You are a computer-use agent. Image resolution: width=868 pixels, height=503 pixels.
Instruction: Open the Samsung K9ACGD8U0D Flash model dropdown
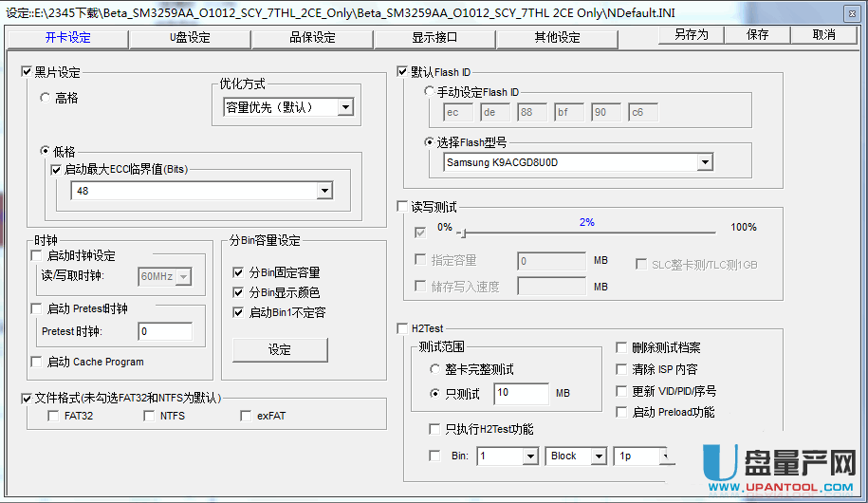pyautogui.click(x=704, y=162)
